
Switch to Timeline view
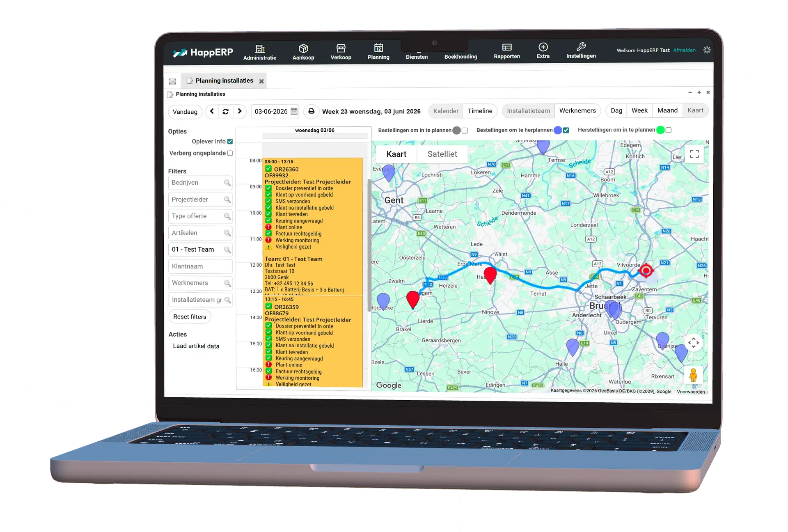point(480,111)
